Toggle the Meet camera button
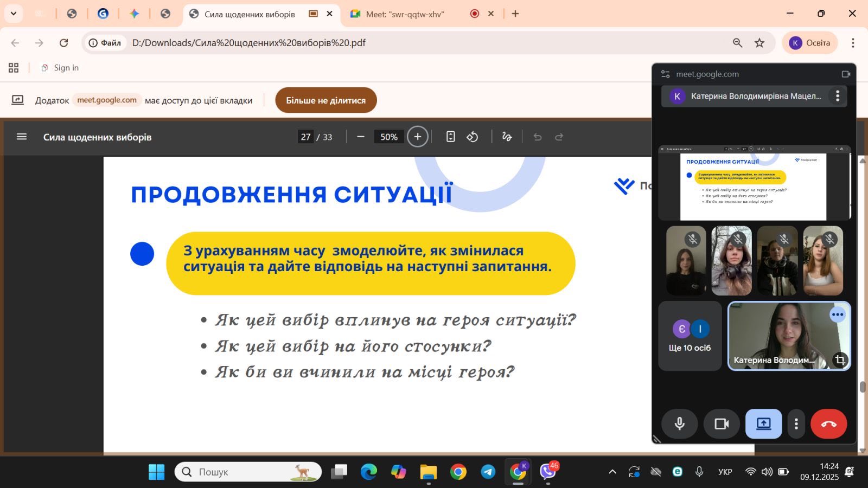This screenshot has height=488, width=868. coord(722,423)
